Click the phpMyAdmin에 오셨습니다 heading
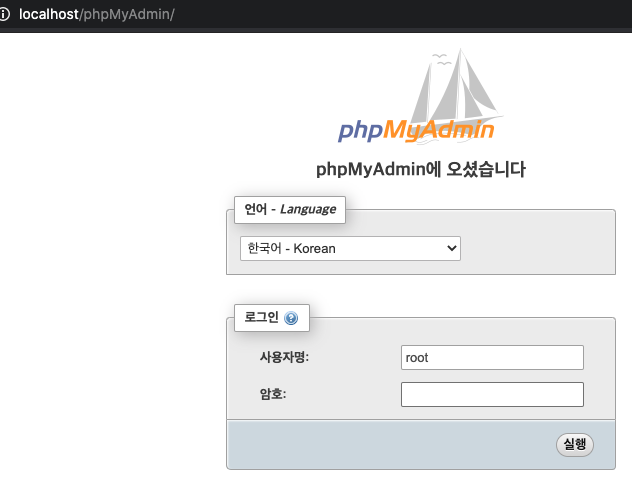Image resolution: width=632 pixels, height=495 pixels. (421, 169)
